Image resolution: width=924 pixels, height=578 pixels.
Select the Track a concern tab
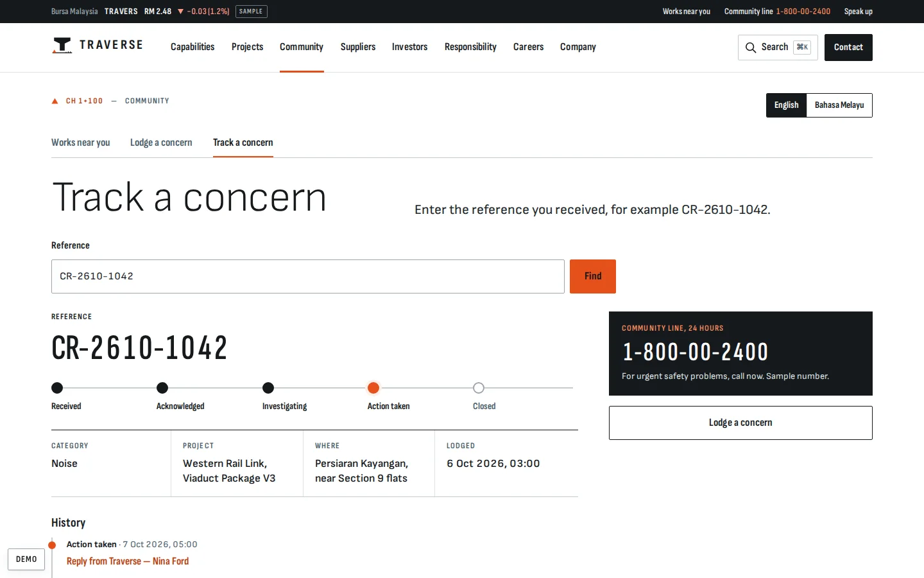coord(243,143)
